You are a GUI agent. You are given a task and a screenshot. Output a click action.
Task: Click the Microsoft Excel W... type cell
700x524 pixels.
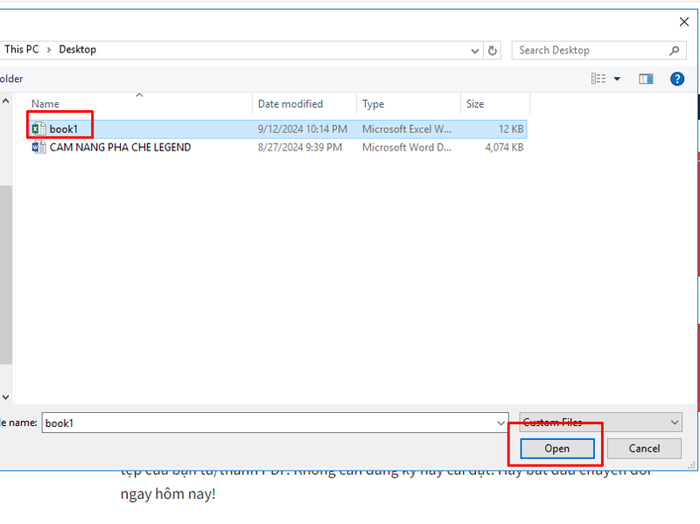(x=407, y=129)
